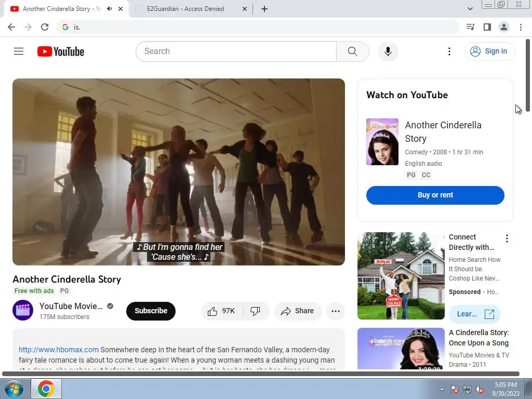Image resolution: width=532 pixels, height=399 pixels.
Task: Click the Chrome address bar
Action: coord(258,27)
